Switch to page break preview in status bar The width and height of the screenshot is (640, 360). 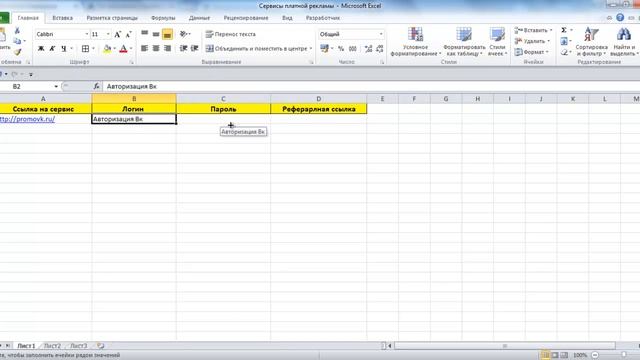click(x=564, y=355)
